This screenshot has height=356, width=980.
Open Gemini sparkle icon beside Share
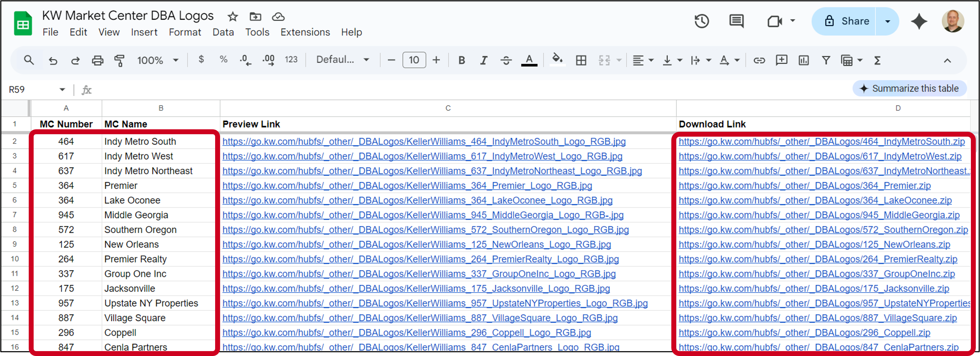(919, 21)
